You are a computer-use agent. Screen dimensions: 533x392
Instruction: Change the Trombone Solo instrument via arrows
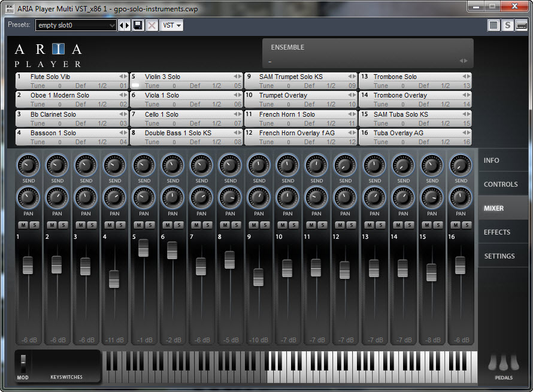click(467, 77)
